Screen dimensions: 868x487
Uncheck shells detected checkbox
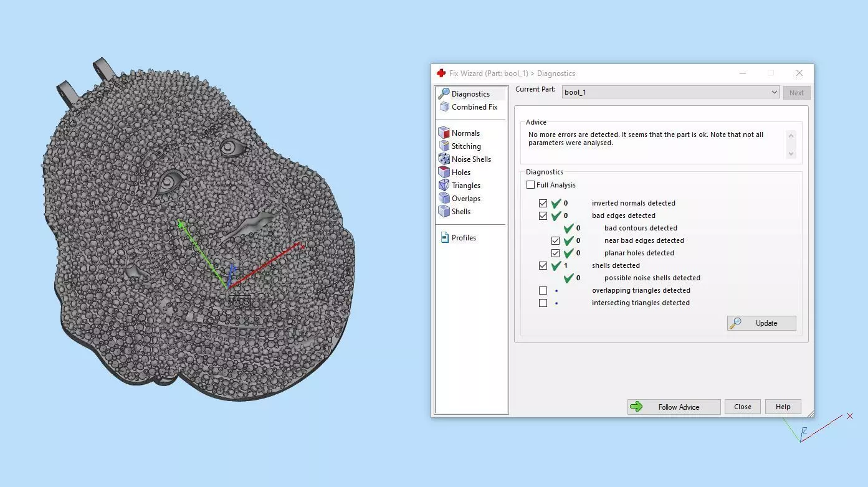tap(543, 265)
